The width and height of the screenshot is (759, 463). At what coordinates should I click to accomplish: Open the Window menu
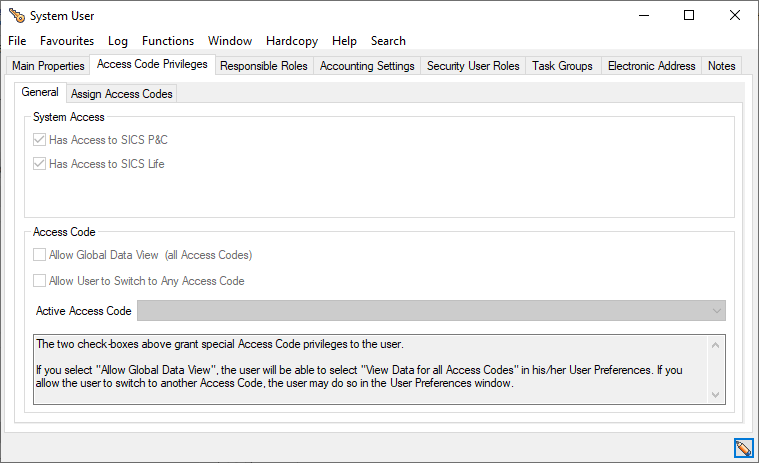pos(230,41)
